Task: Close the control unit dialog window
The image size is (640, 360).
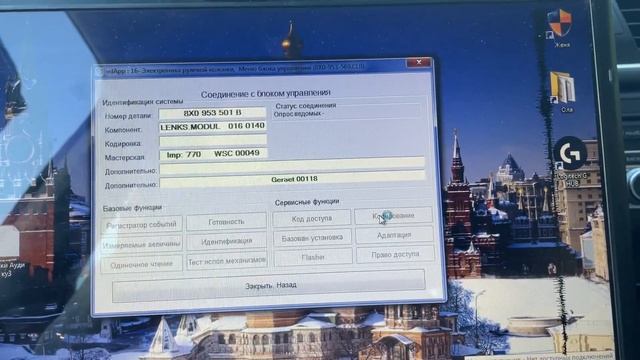Action: pyautogui.click(x=418, y=62)
